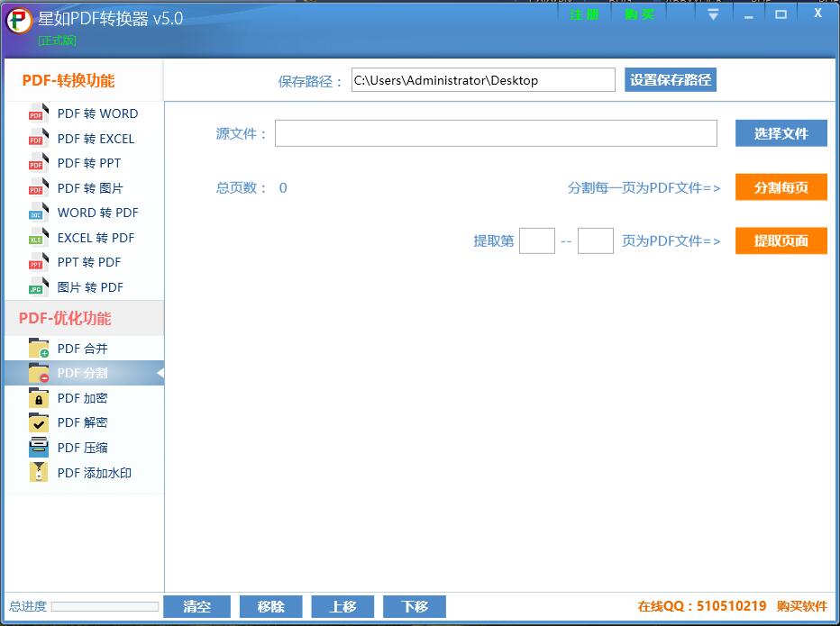Open the title bar dropdown menu arrow
Screen dimensions: 840x626
click(x=713, y=14)
